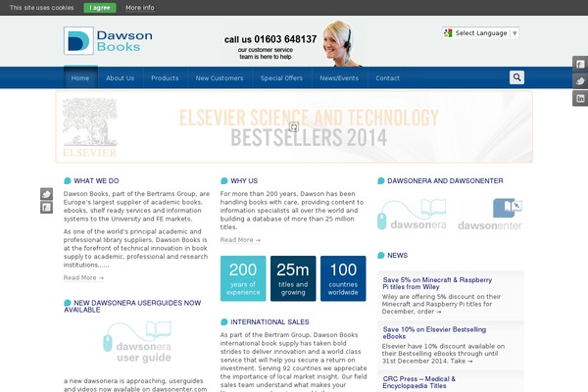Image resolution: width=588 pixels, height=392 pixels.
Task: Go to the Home menu tab
Action: pos(80,77)
